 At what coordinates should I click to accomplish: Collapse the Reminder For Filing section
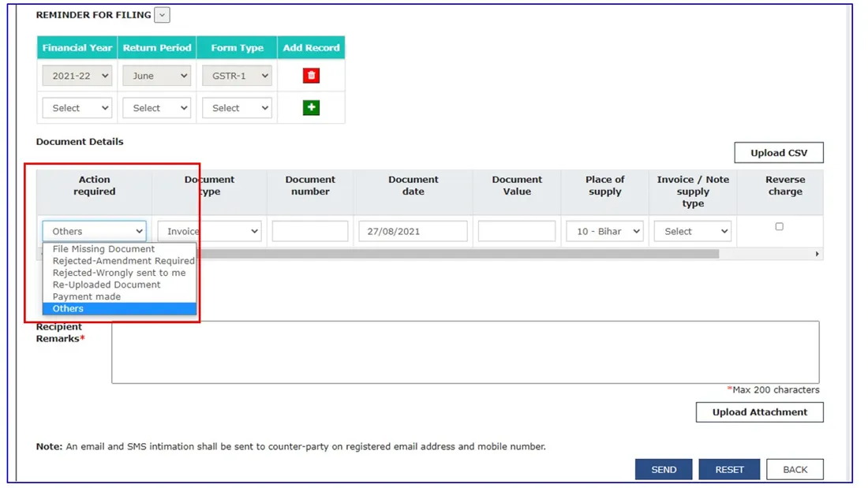point(162,15)
